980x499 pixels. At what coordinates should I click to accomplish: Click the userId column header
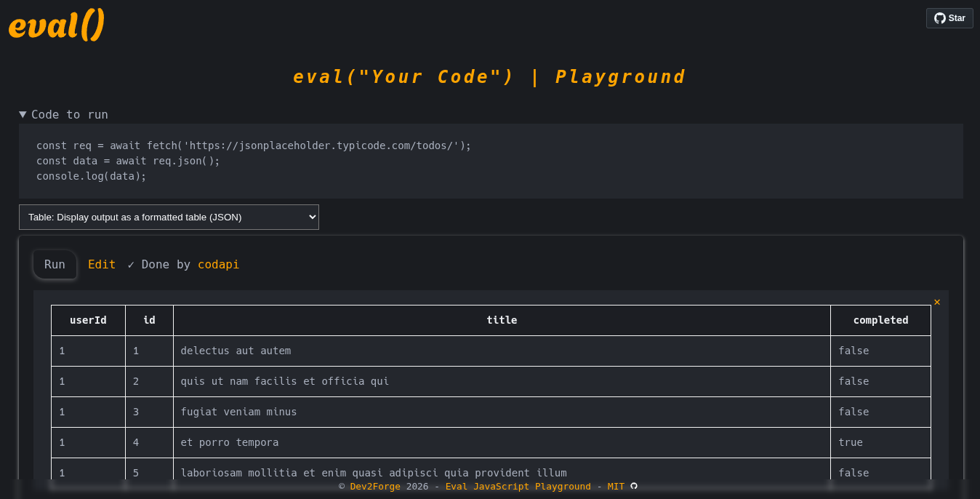(x=88, y=320)
